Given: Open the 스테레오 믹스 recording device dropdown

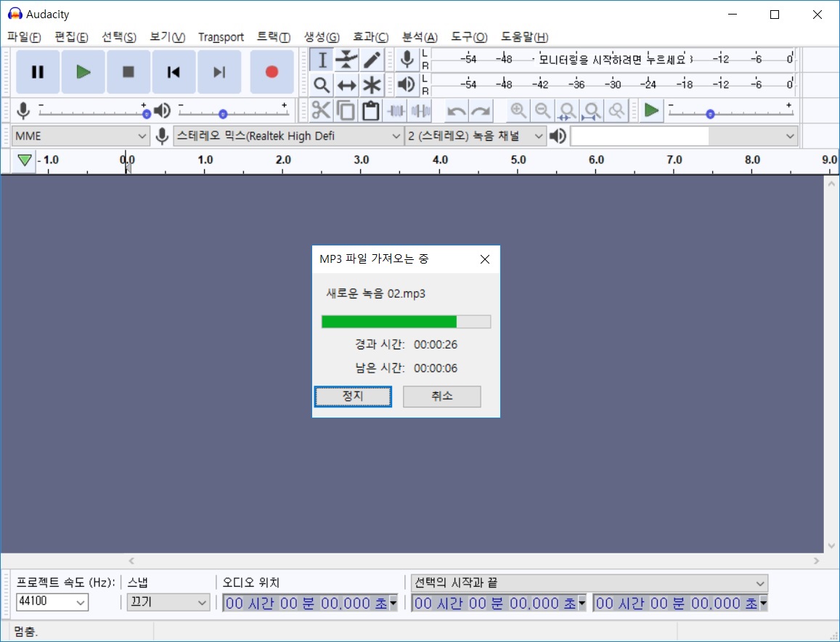Looking at the screenshot, I should pyautogui.click(x=288, y=136).
